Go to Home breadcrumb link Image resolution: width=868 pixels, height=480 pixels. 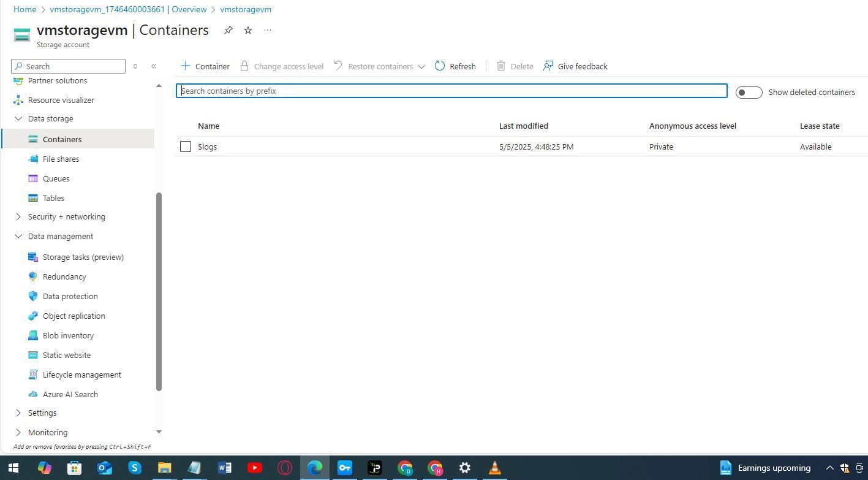pos(25,9)
